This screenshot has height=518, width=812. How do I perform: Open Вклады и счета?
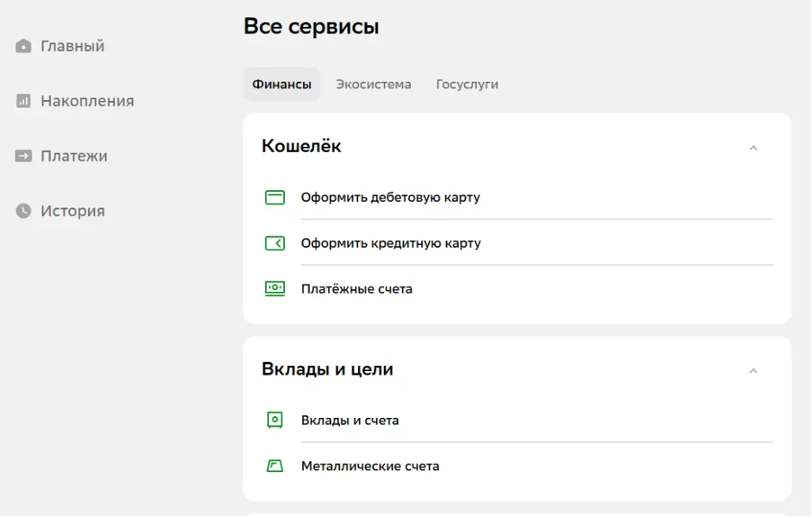(x=348, y=420)
